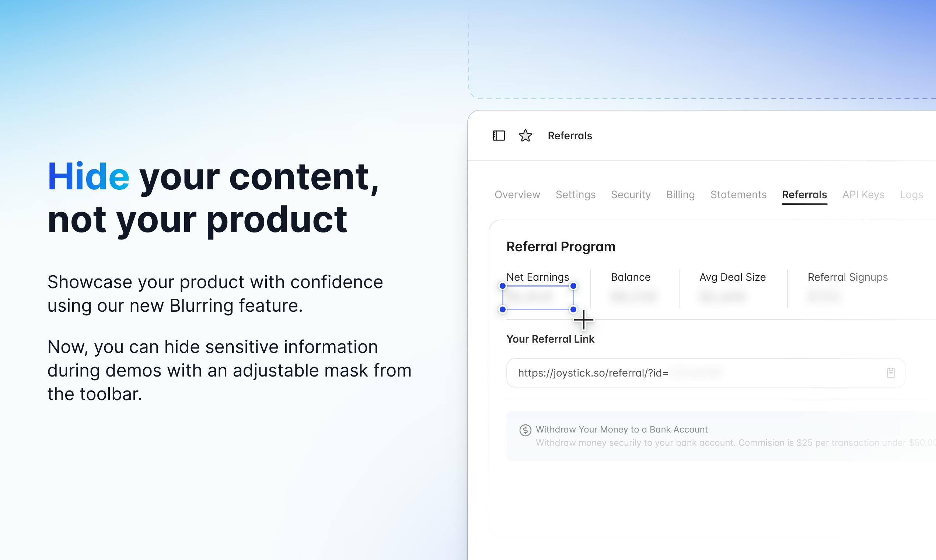Viewport: 936px width, 560px height.
Task: Click the Avg Deal Size label
Action: click(732, 277)
